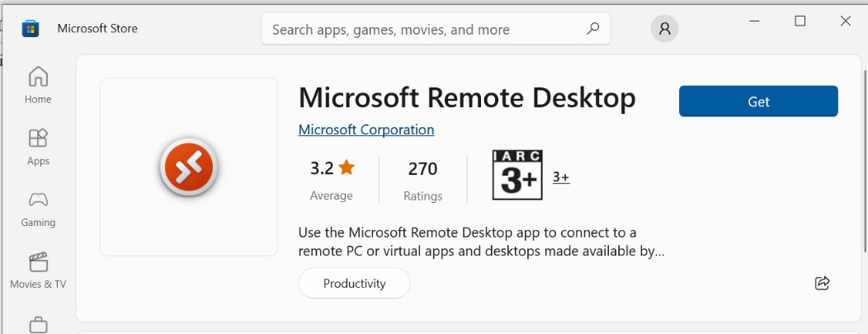Screen dimensions: 868x334
Task: Open the 3+ age rating link
Action: click(x=561, y=177)
